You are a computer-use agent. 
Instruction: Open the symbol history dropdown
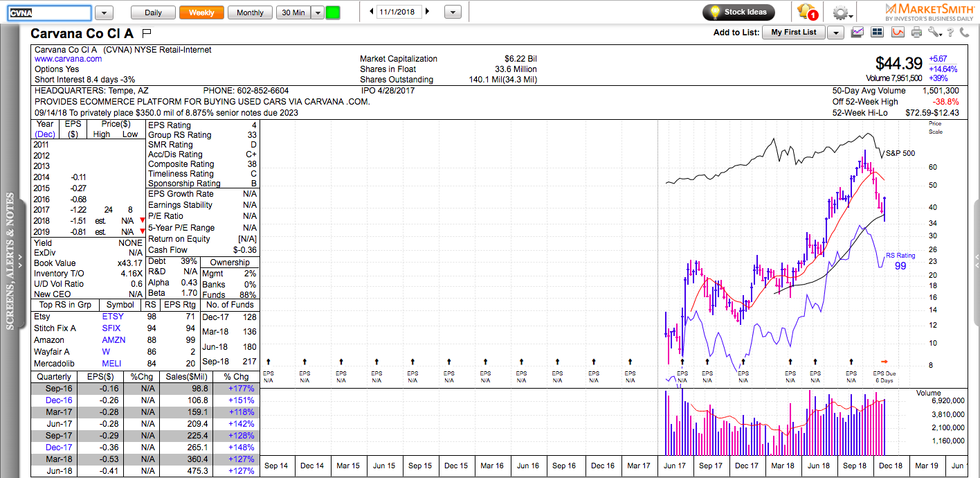click(104, 12)
